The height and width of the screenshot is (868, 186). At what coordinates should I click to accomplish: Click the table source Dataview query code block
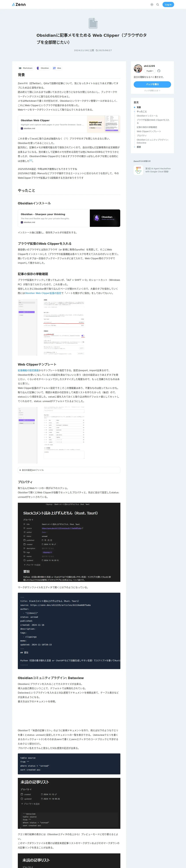tap(69, 764)
